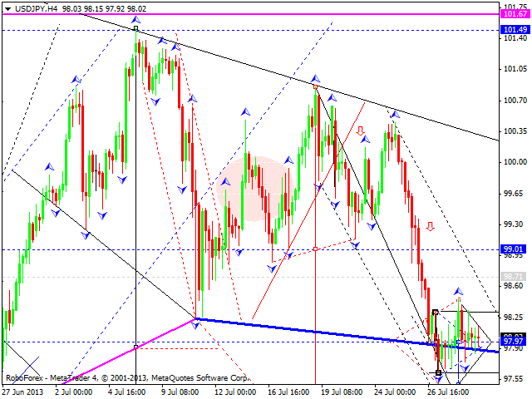Select the up fractal arrow above the 98.25 candles
Screen dimensions: 532x399
(x=458, y=291)
